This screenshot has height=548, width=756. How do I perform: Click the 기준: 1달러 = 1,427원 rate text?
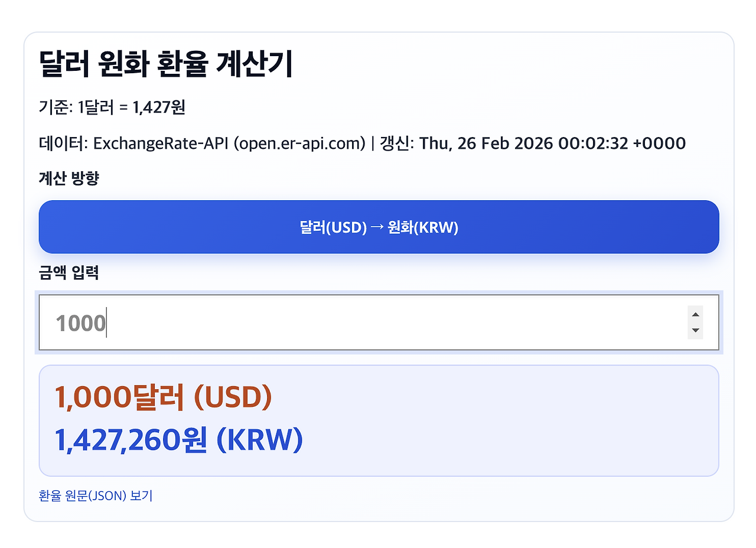pos(112,107)
